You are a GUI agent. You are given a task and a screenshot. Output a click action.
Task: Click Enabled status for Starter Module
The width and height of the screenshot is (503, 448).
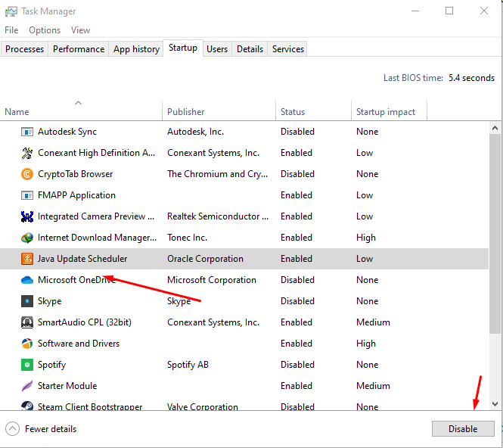point(297,386)
